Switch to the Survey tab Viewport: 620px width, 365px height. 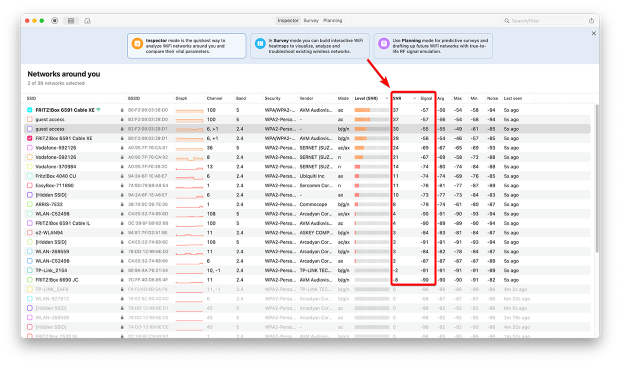click(311, 21)
